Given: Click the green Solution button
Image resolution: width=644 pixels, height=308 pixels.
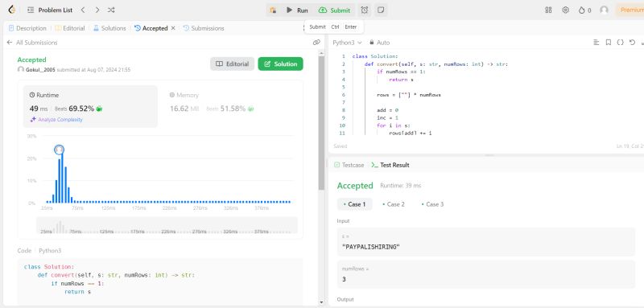Looking at the screenshot, I should (280, 64).
